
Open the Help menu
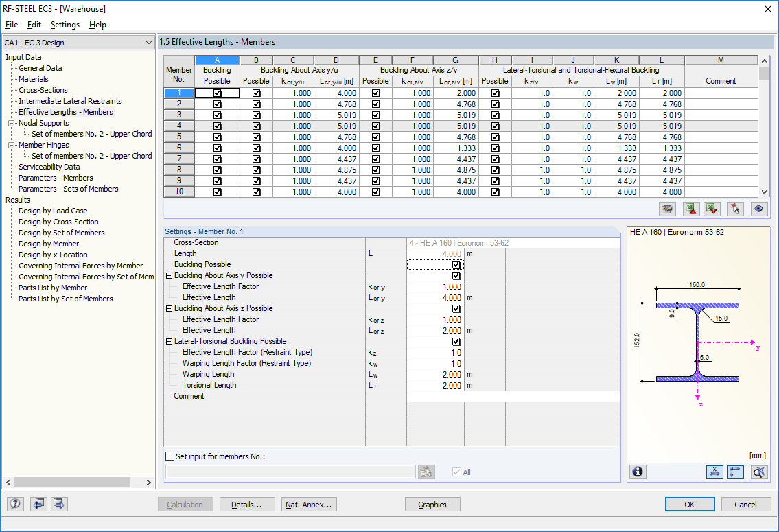(97, 25)
